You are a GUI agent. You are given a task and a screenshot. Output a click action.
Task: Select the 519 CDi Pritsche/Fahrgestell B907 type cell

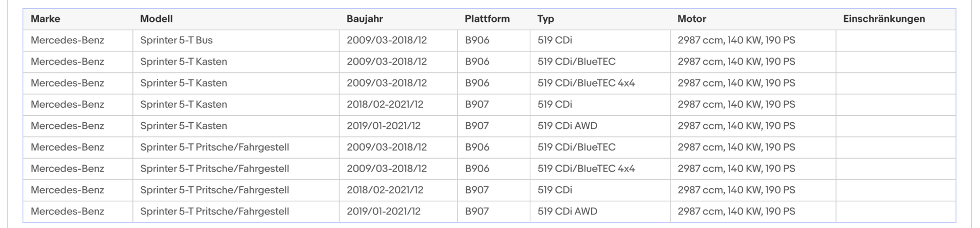(x=600, y=190)
